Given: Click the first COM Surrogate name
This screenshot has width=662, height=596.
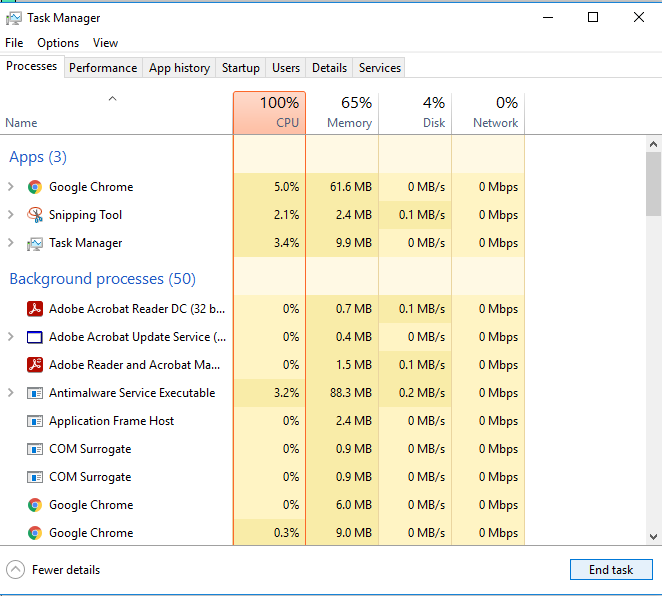Looking at the screenshot, I should 90,449.
